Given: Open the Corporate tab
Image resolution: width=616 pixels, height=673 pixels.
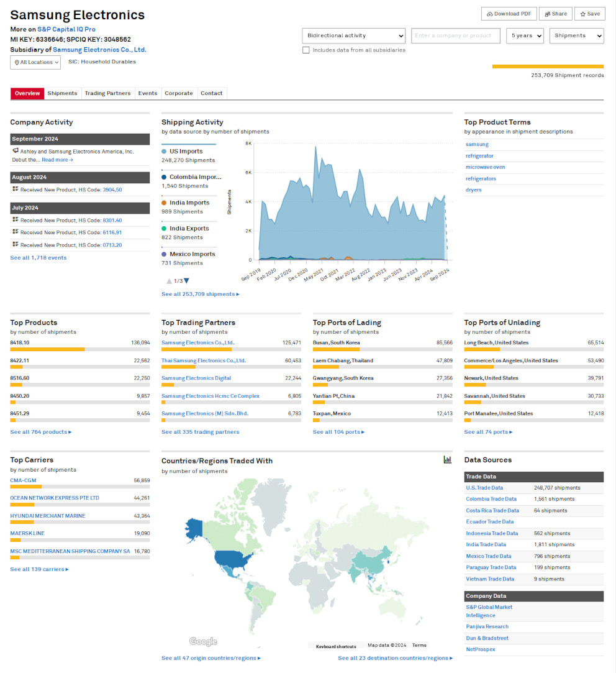Looking at the screenshot, I should (179, 93).
